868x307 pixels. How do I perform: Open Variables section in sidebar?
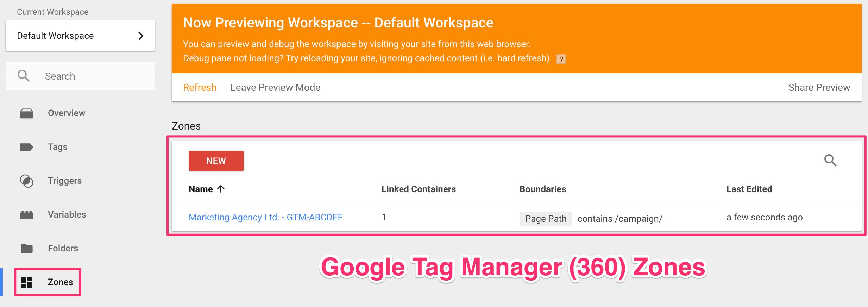(x=67, y=215)
